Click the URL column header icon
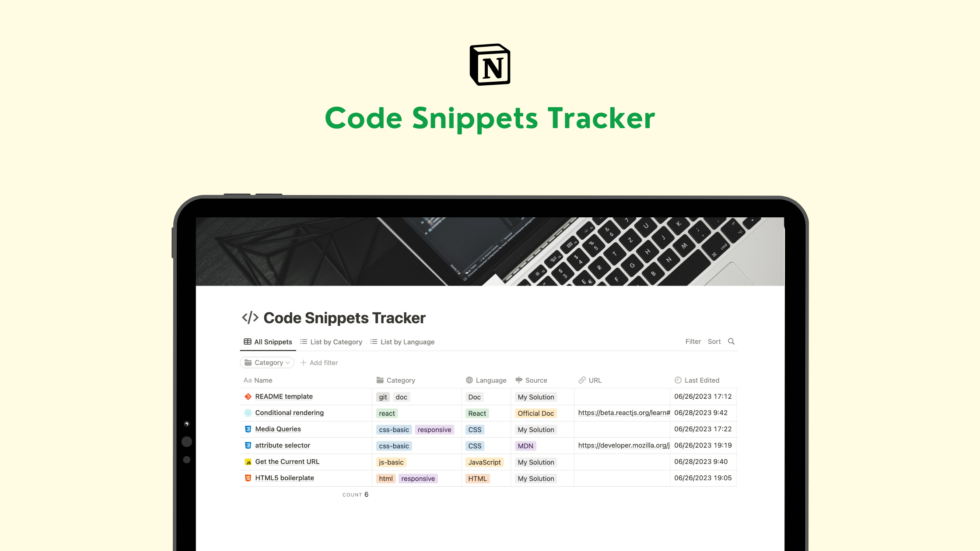This screenshot has height=551, width=980. pyautogui.click(x=582, y=380)
